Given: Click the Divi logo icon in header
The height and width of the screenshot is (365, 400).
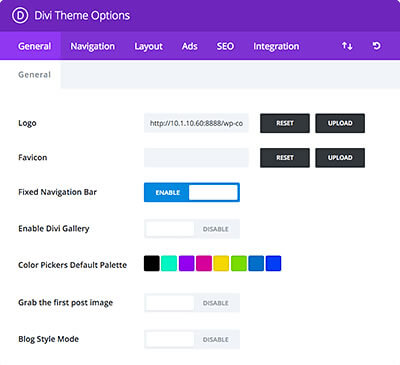Looking at the screenshot, I should coord(20,15).
